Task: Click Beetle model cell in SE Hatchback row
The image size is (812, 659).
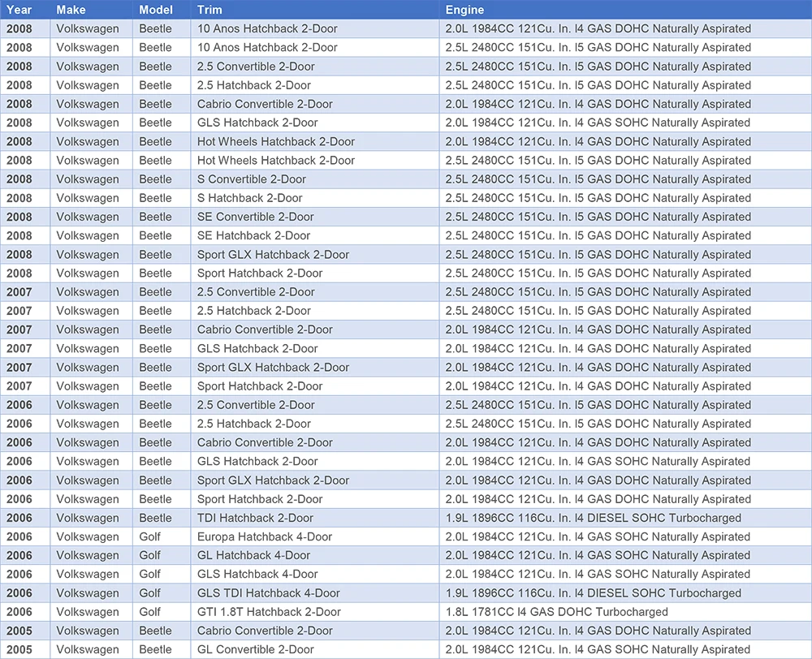Action: (162, 235)
